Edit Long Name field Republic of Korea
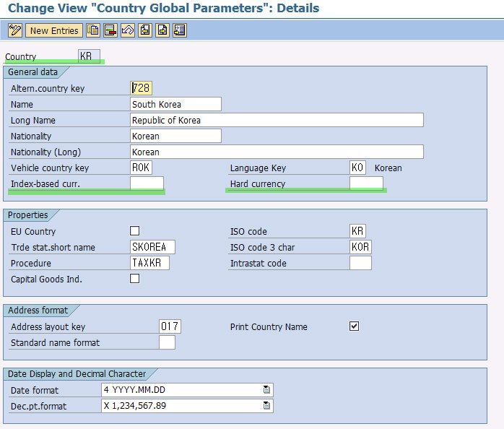Screen dimensions: 504x429 tap(277, 120)
